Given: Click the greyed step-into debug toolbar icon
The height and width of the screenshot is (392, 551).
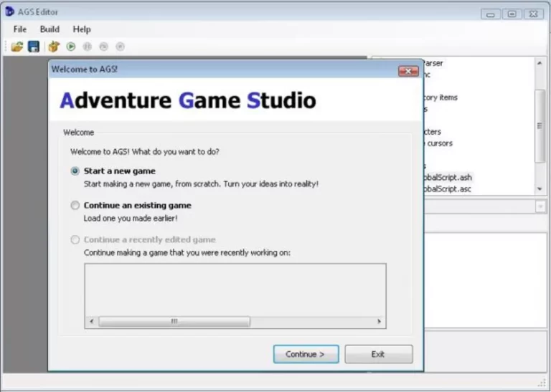Looking at the screenshot, I should (103, 47).
